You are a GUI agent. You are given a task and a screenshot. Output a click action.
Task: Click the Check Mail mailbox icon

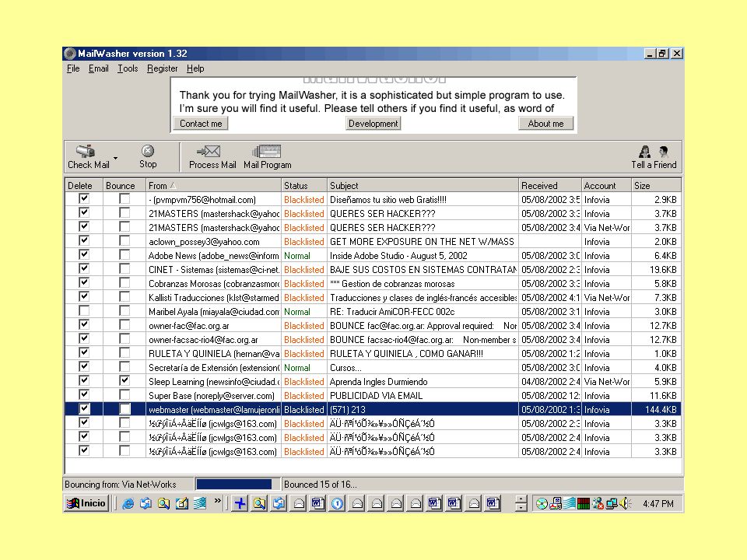point(86,151)
